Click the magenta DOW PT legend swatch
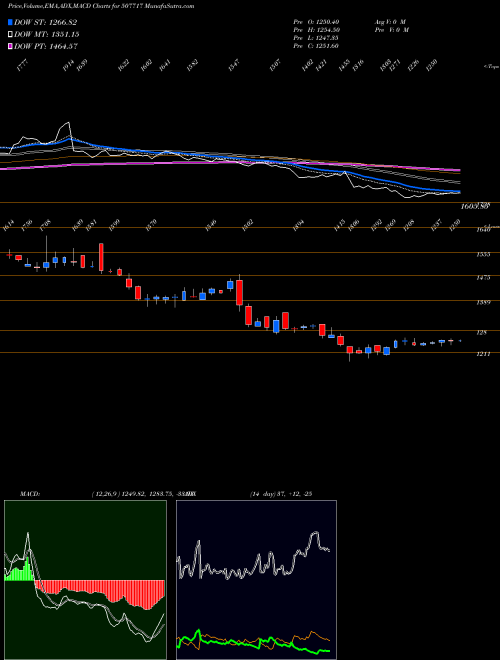500x660 pixels. tap(10, 46)
